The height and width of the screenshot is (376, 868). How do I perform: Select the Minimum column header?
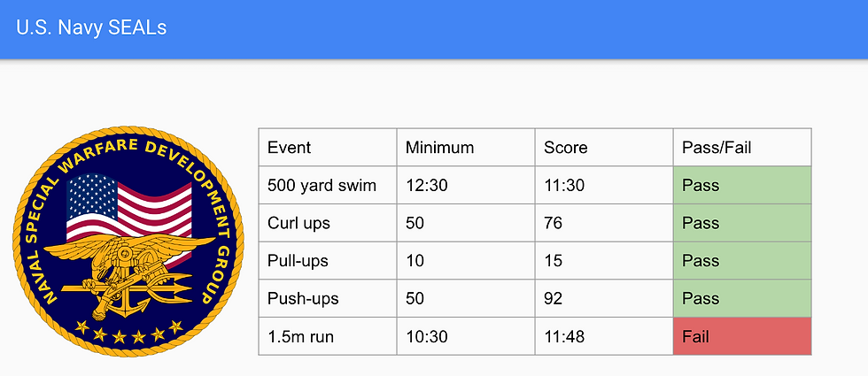(x=466, y=147)
